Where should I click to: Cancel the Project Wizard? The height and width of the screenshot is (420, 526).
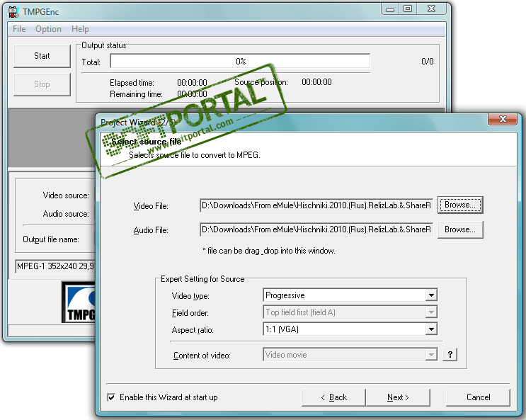(478, 397)
